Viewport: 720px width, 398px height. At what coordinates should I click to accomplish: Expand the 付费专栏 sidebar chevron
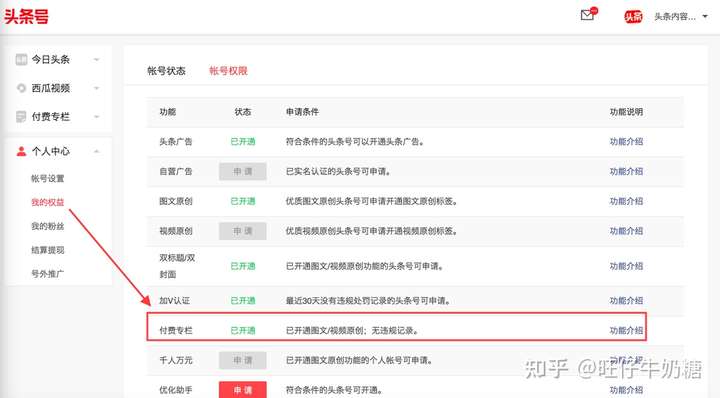pyautogui.click(x=96, y=117)
